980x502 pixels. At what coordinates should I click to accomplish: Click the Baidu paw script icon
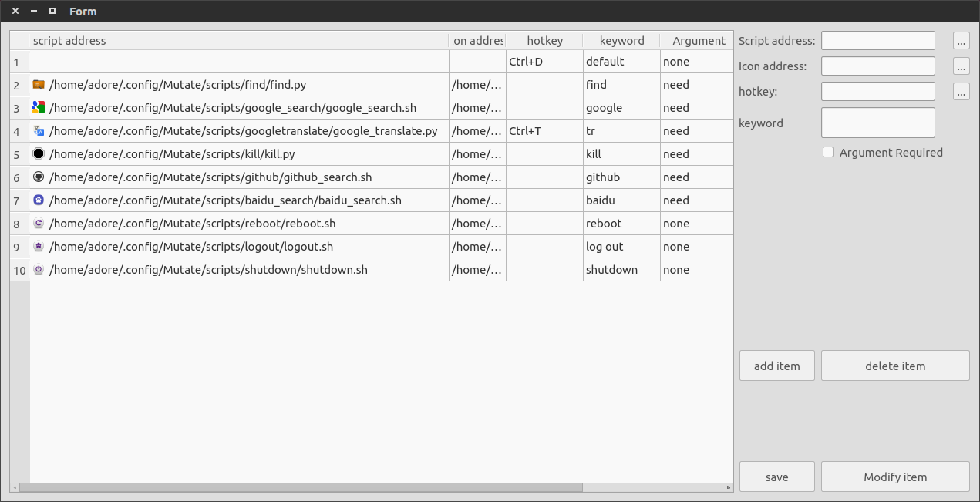[39, 200]
